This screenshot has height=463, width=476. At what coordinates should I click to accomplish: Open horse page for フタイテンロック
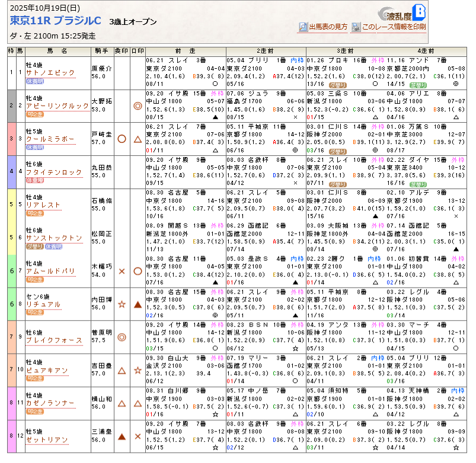point(54,172)
